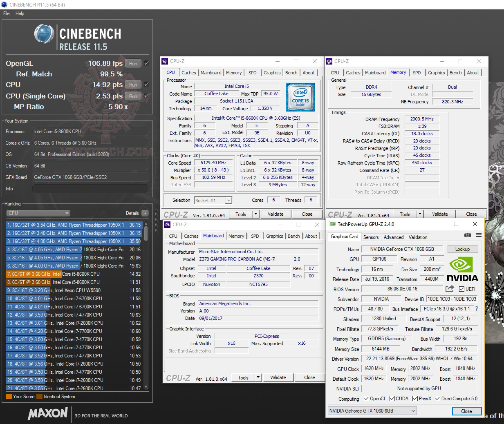Select ranking row 9 Xeon W5590
The image size is (504, 424).
74,290
